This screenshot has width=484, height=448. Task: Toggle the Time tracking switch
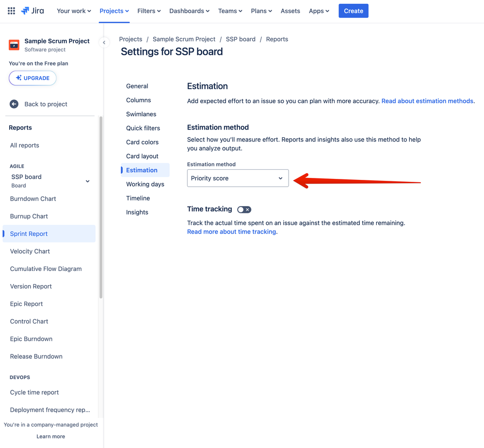tap(244, 209)
